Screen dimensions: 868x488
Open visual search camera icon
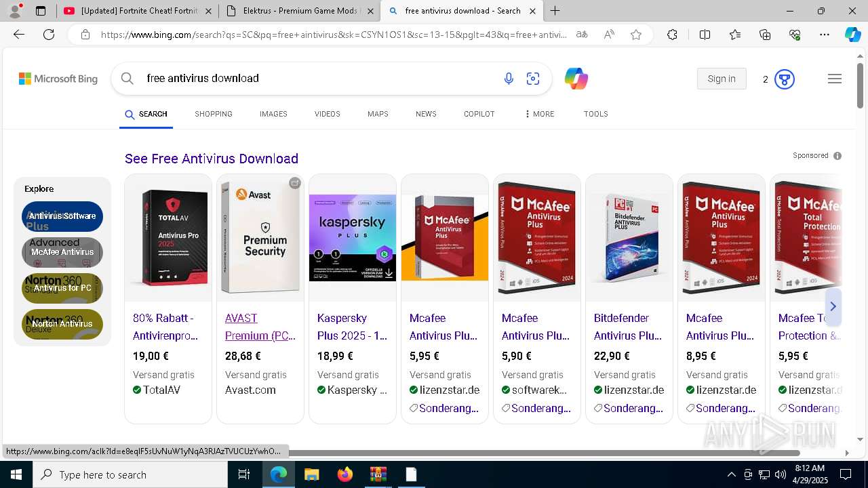tap(533, 79)
